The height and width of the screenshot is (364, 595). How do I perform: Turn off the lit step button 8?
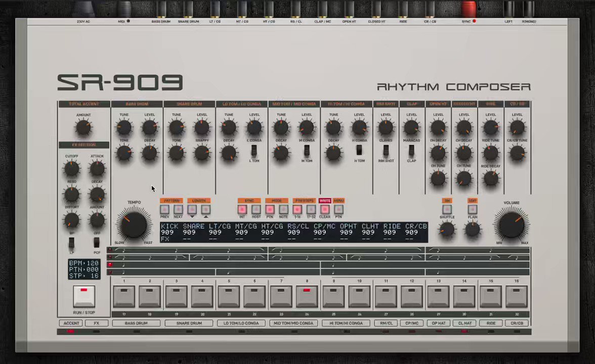click(x=307, y=296)
